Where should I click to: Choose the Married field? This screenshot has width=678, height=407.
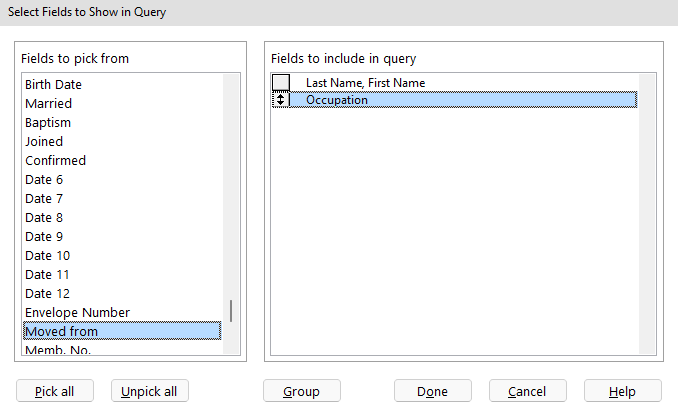click(48, 104)
